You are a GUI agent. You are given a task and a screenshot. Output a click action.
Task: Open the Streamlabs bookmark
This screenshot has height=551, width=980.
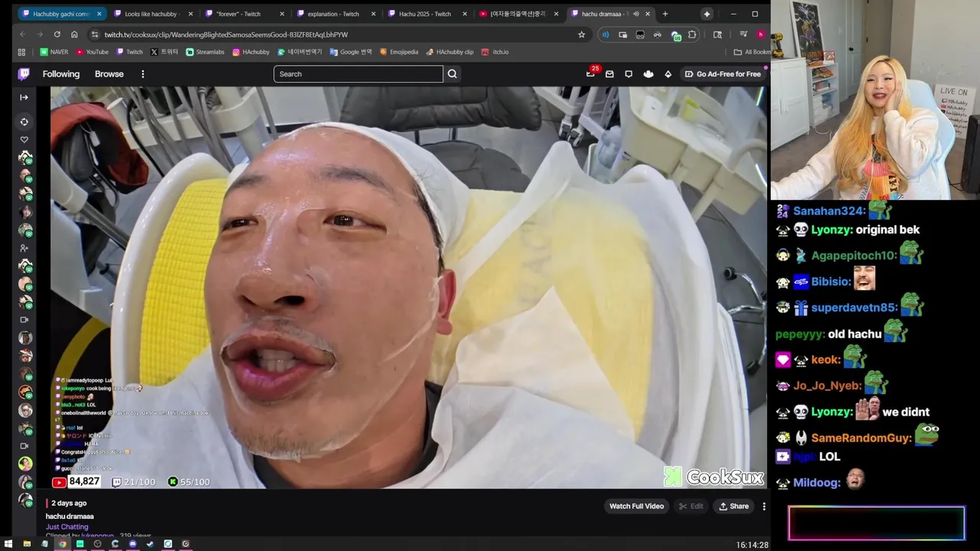205,52
